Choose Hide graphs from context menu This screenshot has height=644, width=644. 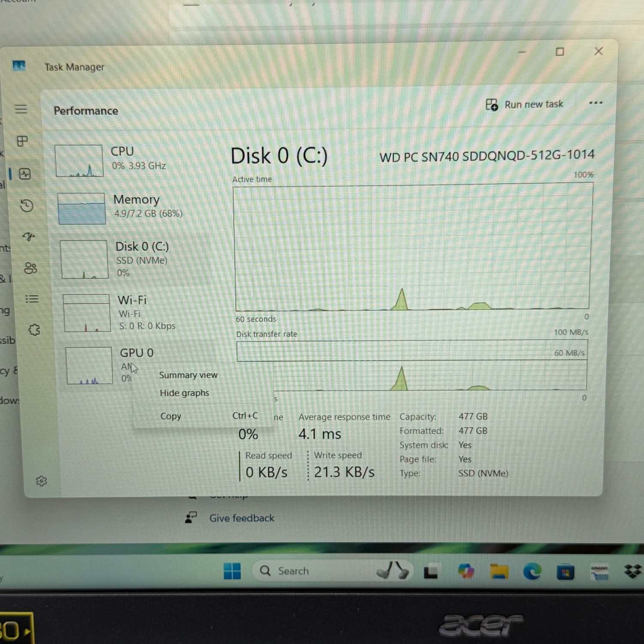tap(184, 393)
